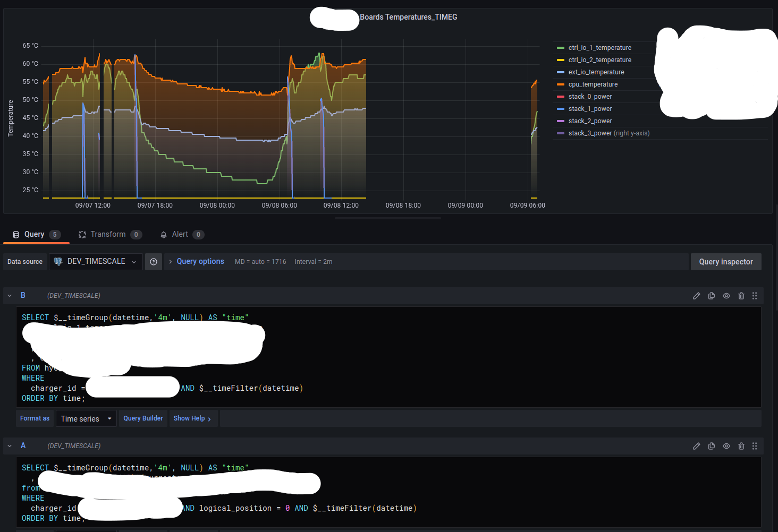Screen dimensions: 778x532
Task: Click the drag handle icon of query A
Action: coord(755,446)
